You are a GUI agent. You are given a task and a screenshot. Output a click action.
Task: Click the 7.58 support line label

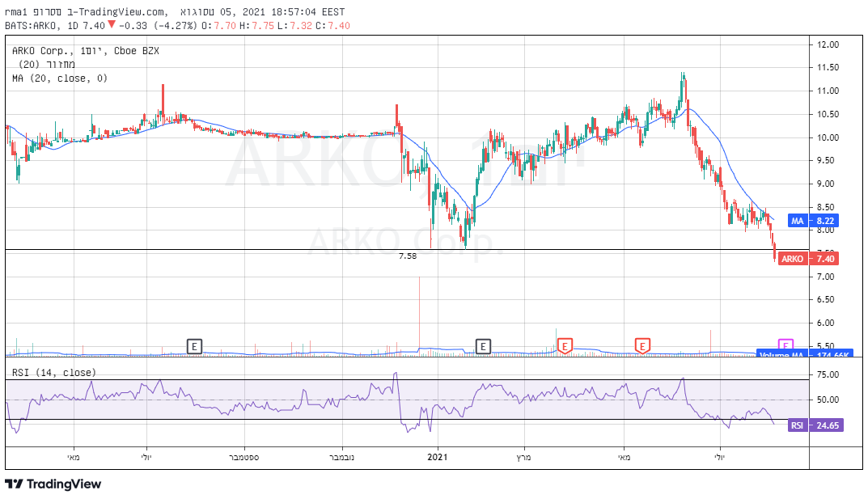point(408,256)
